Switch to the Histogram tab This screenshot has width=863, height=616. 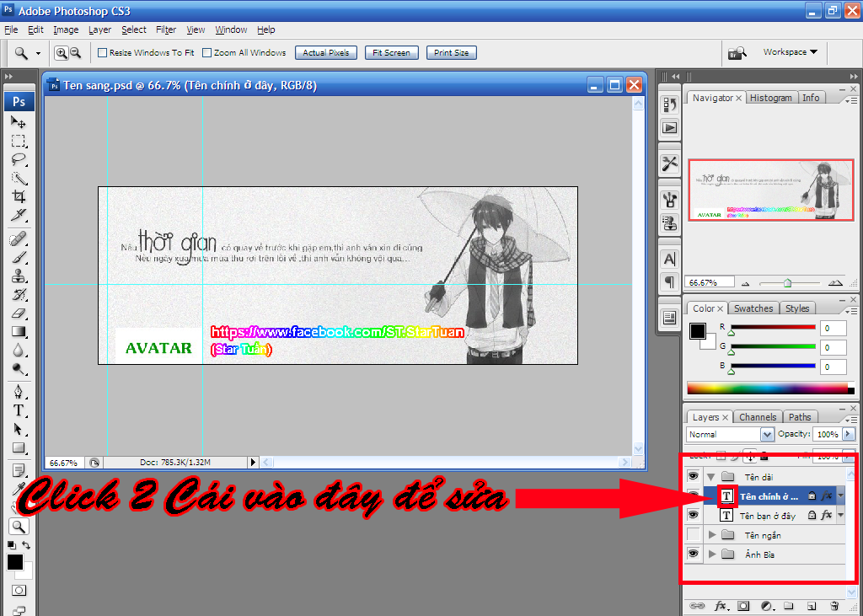[x=770, y=98]
